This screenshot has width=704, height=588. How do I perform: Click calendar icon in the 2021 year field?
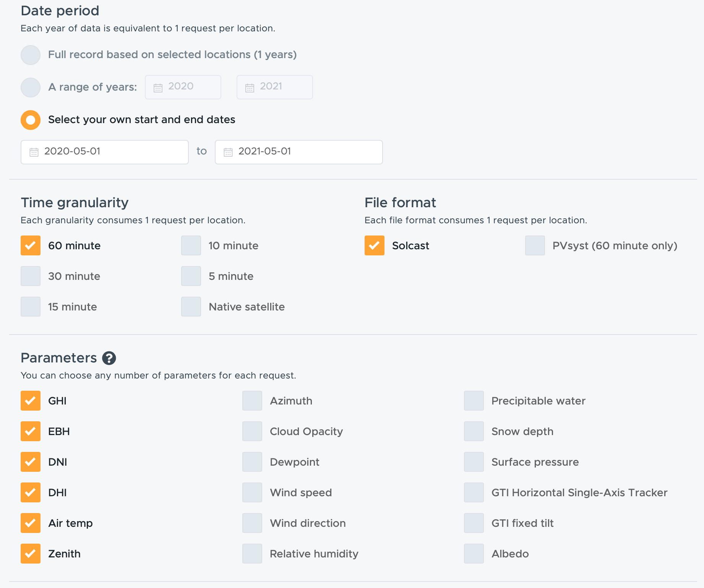click(250, 88)
